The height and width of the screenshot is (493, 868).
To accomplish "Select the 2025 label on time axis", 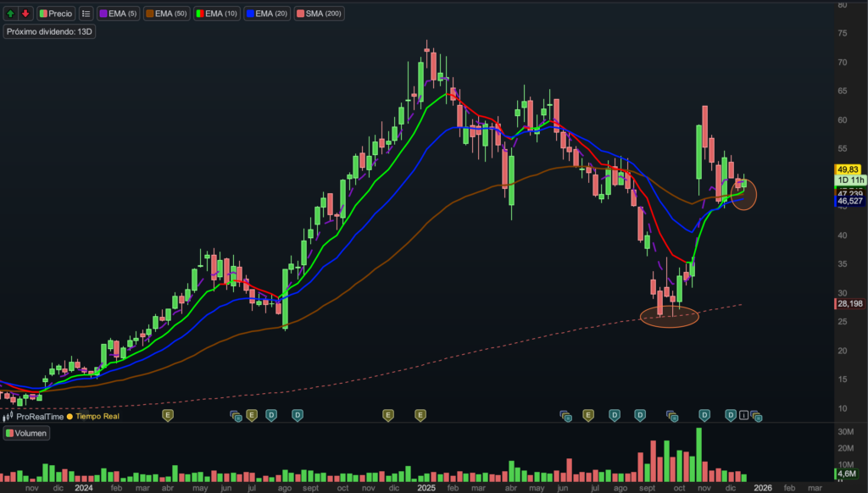I will [x=424, y=488].
